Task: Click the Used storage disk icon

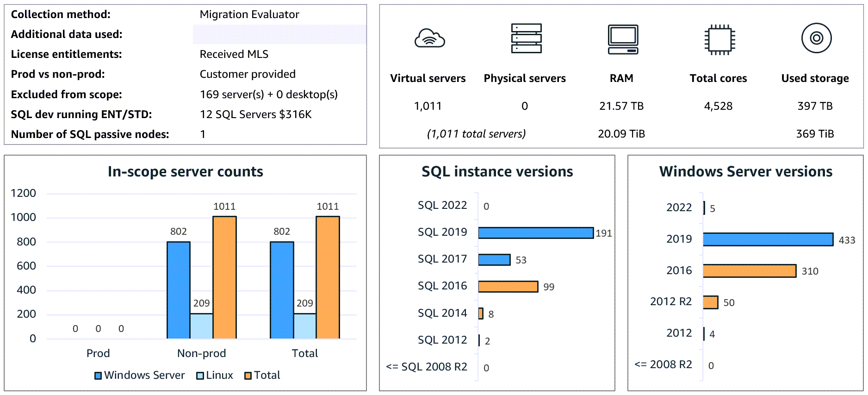Action: [x=816, y=38]
